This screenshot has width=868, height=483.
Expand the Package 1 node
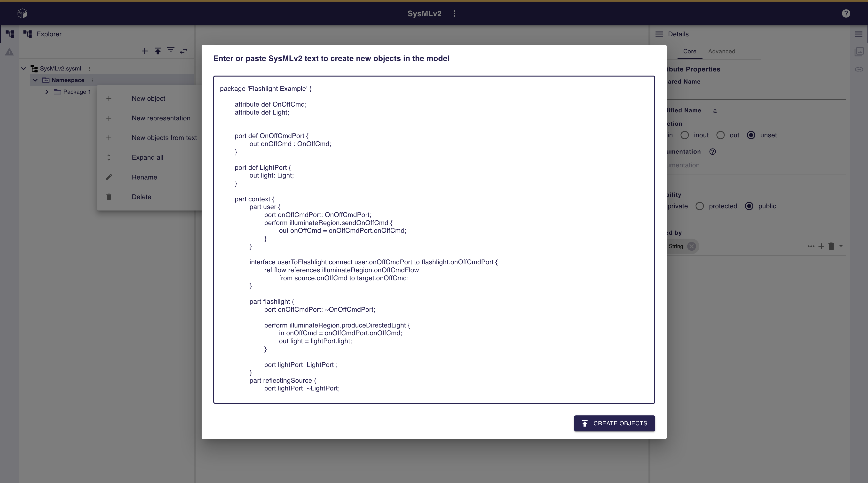click(x=47, y=92)
